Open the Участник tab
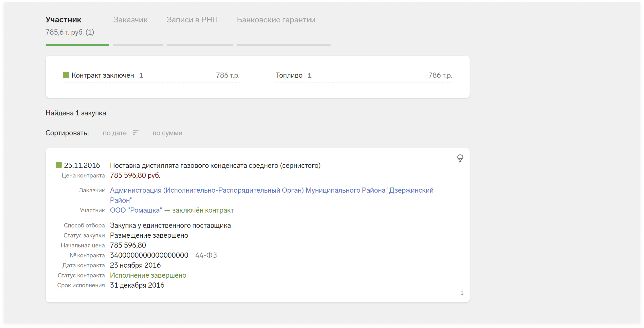 (64, 20)
